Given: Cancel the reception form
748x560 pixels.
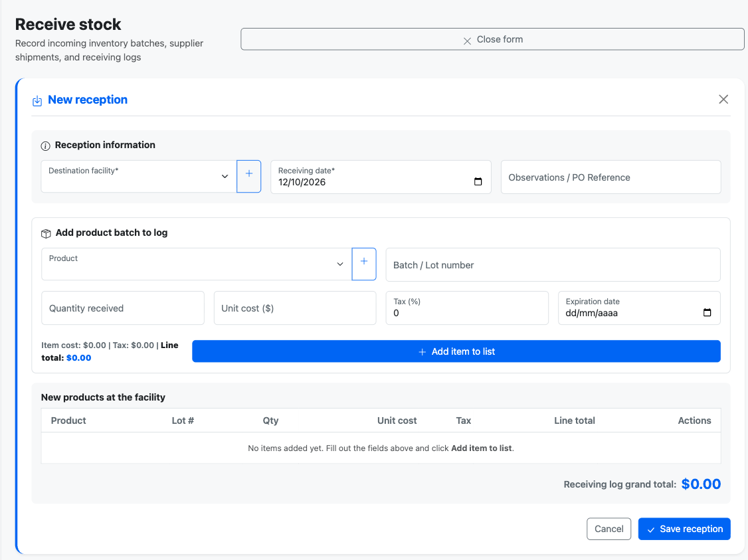Looking at the screenshot, I should 608,529.
